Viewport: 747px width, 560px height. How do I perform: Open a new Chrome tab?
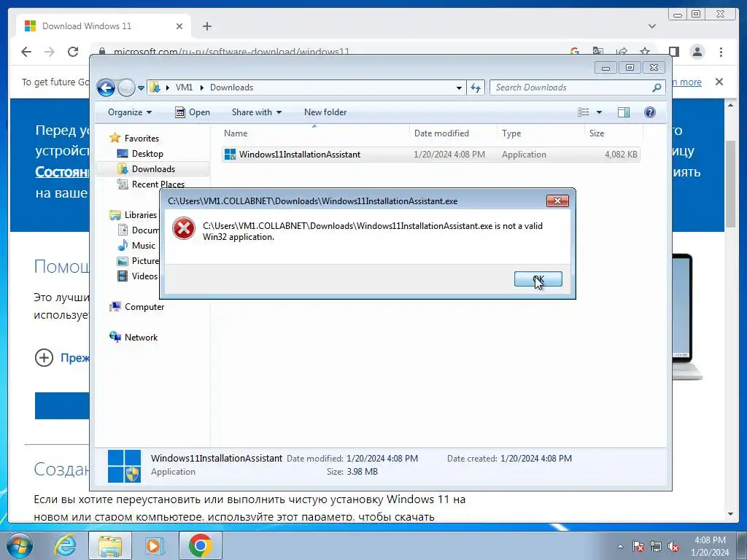coord(206,26)
